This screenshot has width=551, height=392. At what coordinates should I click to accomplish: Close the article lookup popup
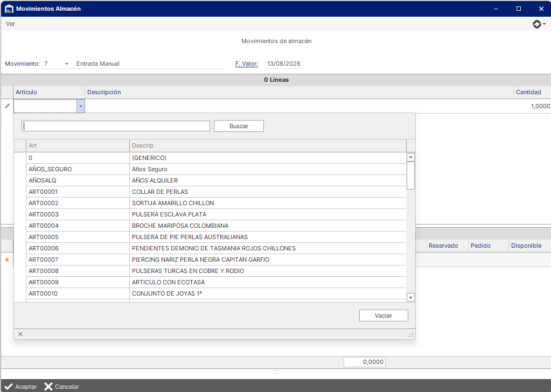(20, 334)
